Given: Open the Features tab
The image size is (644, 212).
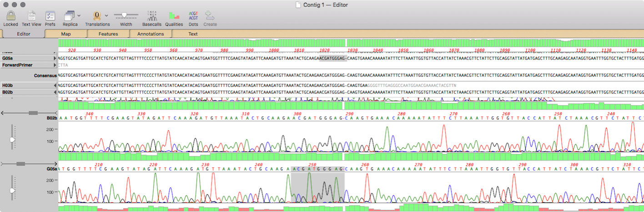Looking at the screenshot, I should pos(108,34).
